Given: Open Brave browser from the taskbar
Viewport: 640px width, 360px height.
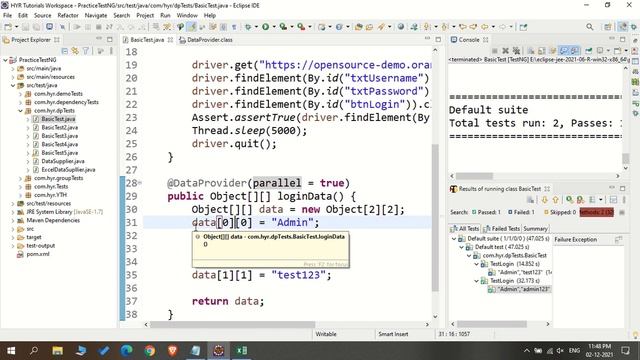Looking at the screenshot, I should (x=172, y=351).
